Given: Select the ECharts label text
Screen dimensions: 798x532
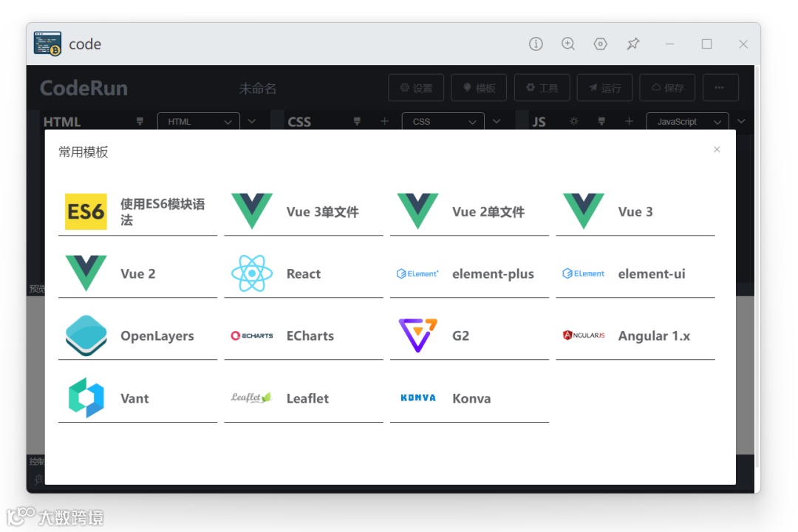Looking at the screenshot, I should (310, 336).
